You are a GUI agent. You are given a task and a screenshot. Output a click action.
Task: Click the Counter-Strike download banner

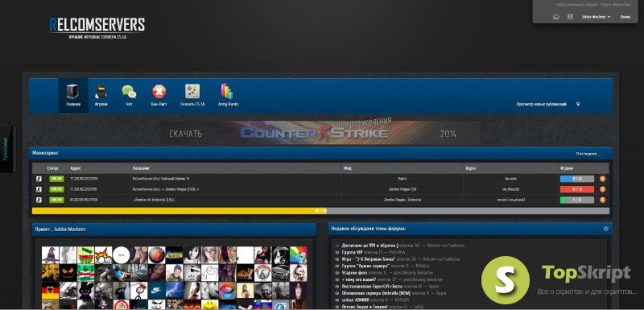click(320, 133)
